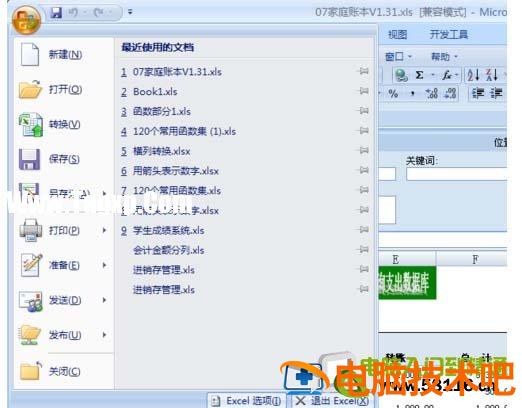This screenshot has height=408, width=522.
Task: Open recent file 120个常用函数集 (1).xls
Action: (184, 131)
